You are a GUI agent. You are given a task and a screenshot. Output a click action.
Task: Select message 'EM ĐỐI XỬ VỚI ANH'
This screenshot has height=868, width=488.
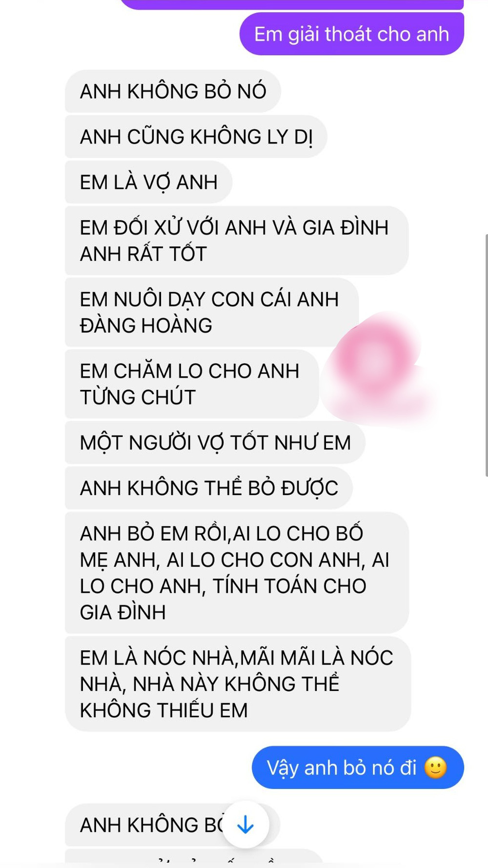point(237,241)
